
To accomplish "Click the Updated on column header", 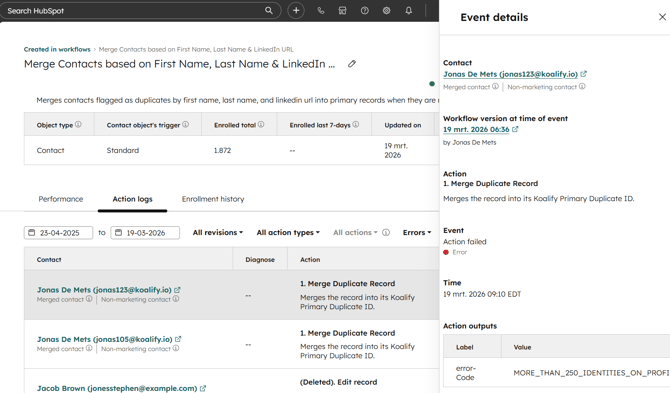I will [x=403, y=125].
